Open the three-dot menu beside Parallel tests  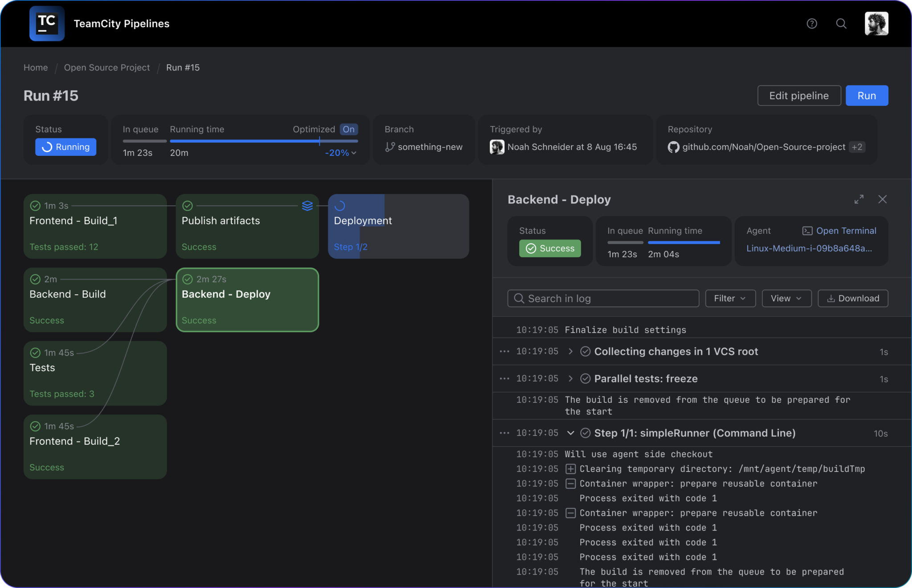(x=504, y=379)
